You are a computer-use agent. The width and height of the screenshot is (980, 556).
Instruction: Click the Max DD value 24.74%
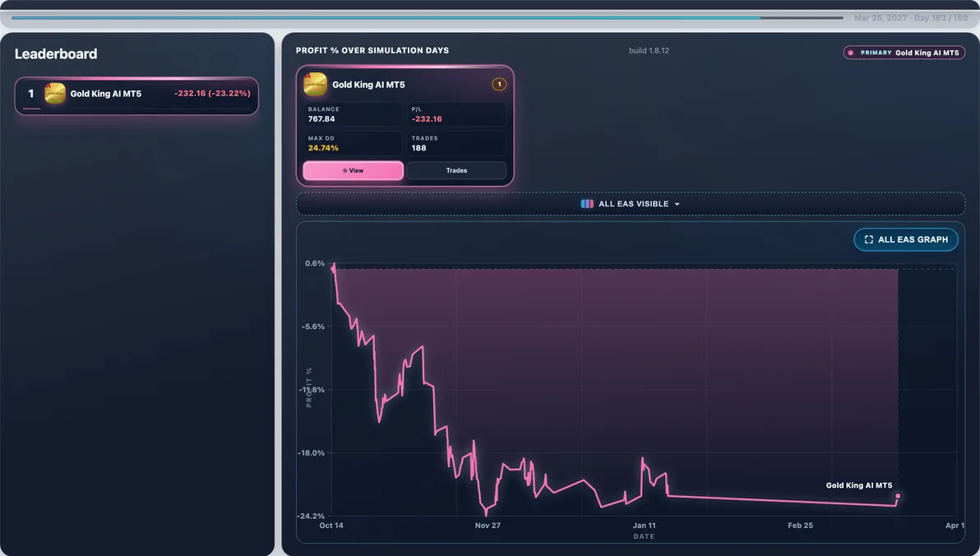[x=323, y=148]
